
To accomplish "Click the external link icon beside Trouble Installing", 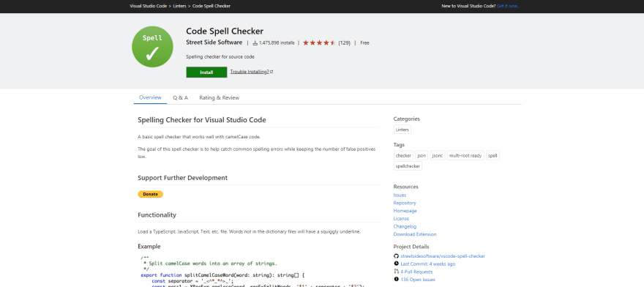I will [x=272, y=72].
